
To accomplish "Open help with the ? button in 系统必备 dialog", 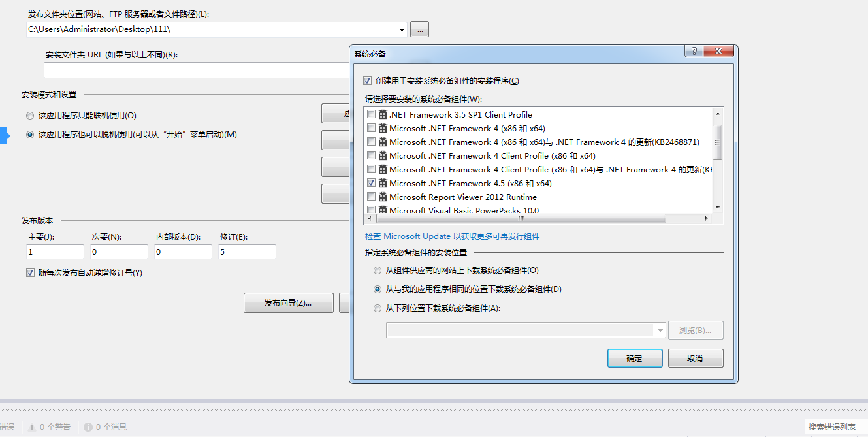I will (x=694, y=52).
